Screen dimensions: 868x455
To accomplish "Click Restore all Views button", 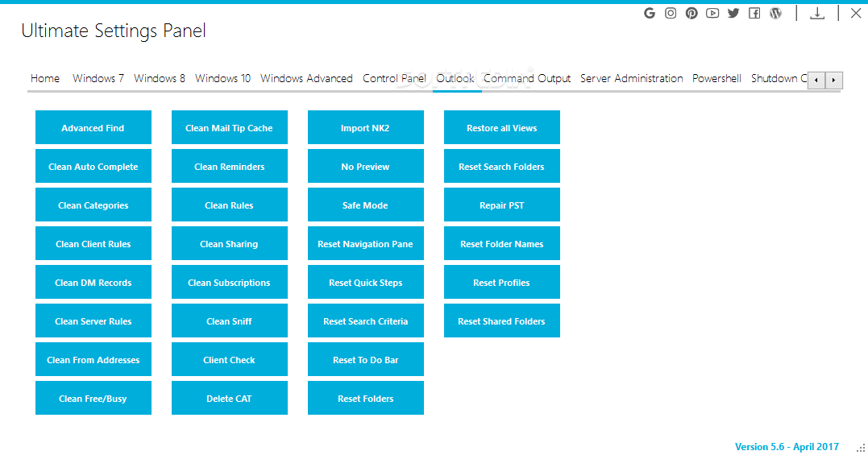I will 501,127.
